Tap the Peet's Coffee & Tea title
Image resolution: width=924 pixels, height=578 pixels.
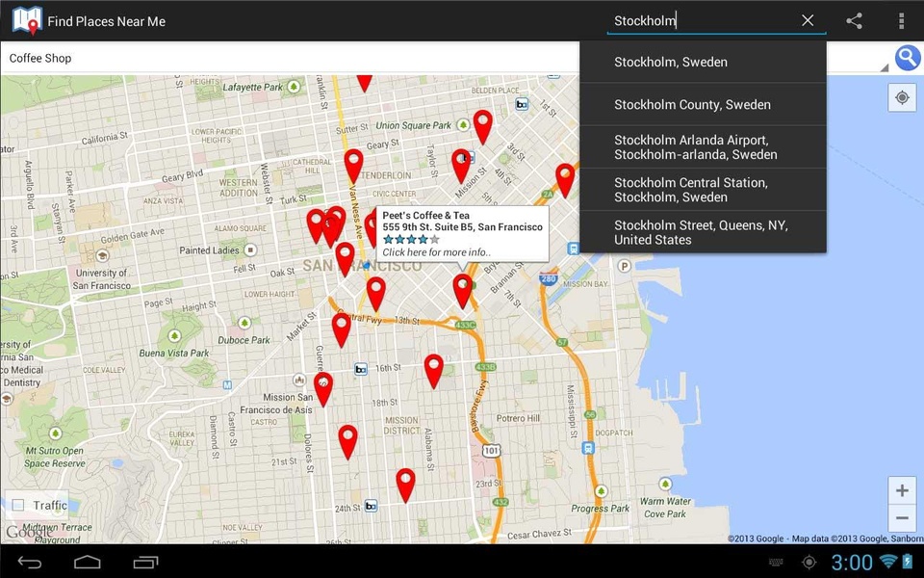426,215
